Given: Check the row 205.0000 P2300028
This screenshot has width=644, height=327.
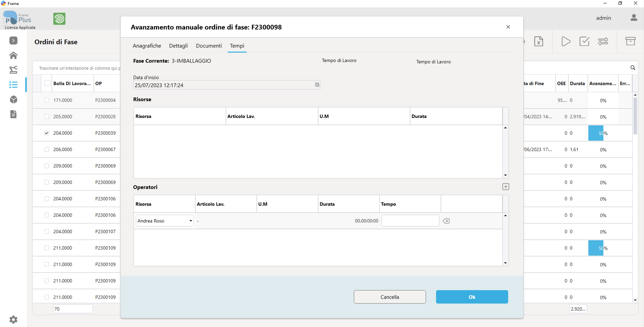Looking at the screenshot, I should click(x=46, y=117).
